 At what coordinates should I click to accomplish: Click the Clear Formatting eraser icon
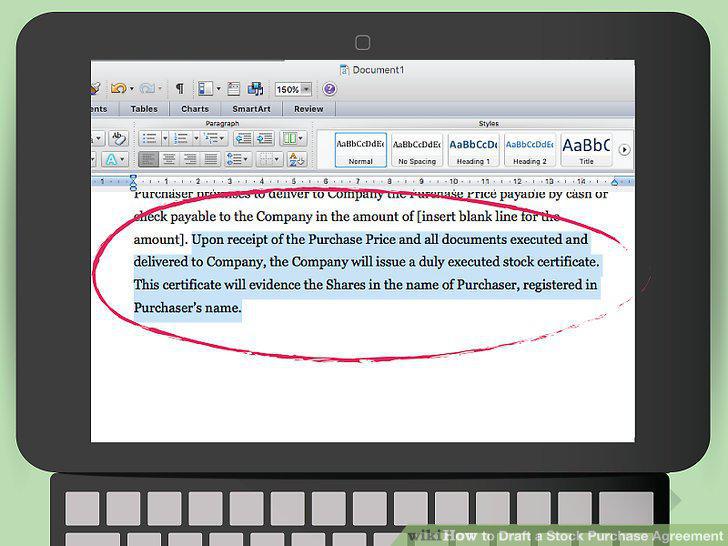click(x=118, y=138)
